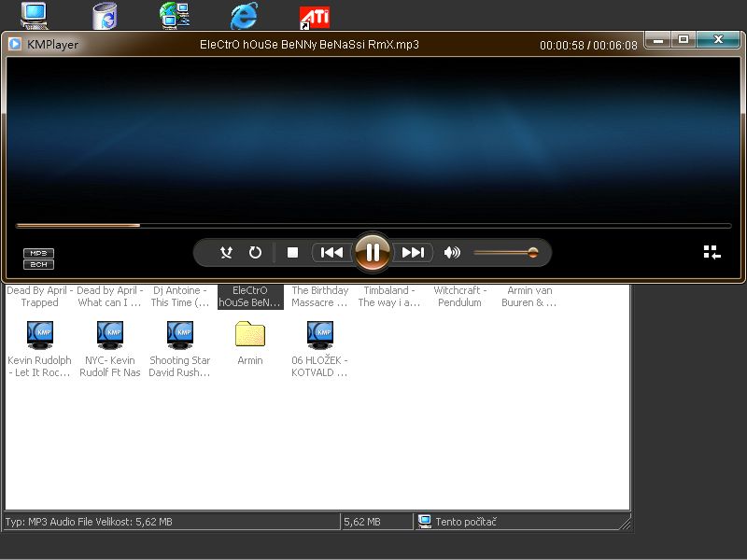Click the 2CH channel badge

point(38,265)
